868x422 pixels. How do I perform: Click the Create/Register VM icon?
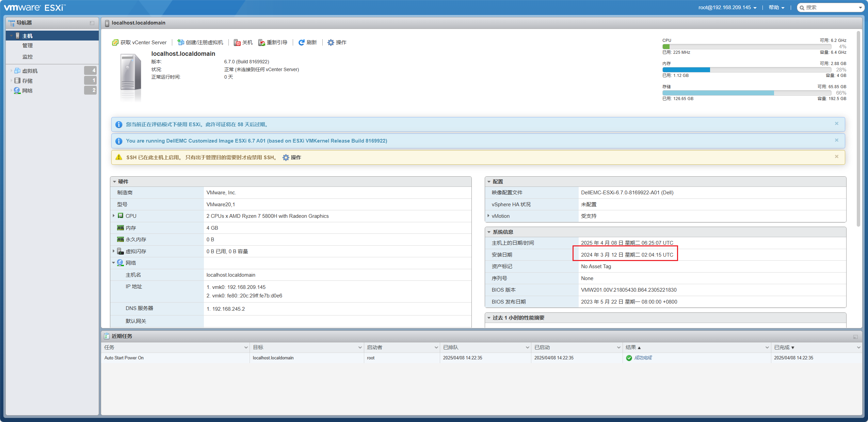[180, 43]
